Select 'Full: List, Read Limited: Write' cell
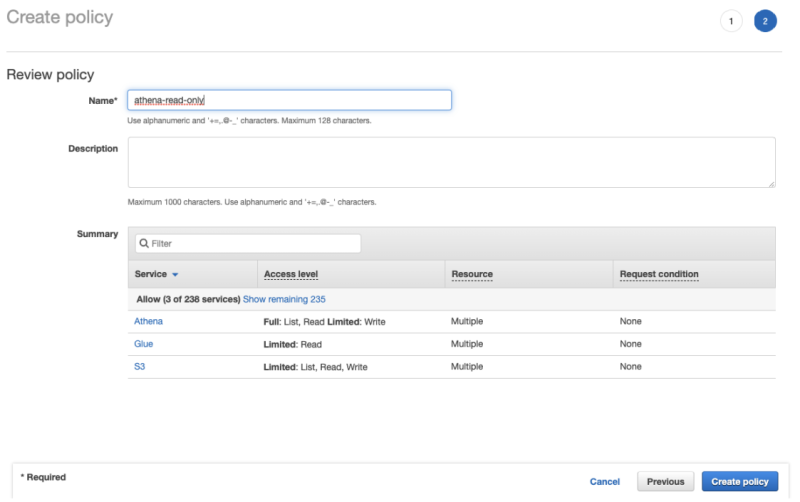Image resolution: width=800 pixels, height=502 pixels. coord(324,321)
